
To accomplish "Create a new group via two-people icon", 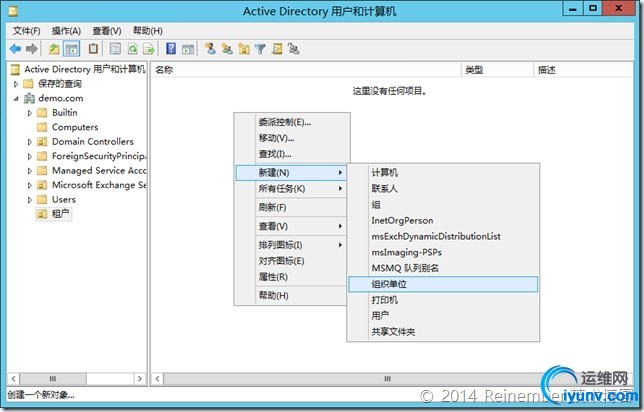I will (x=227, y=49).
